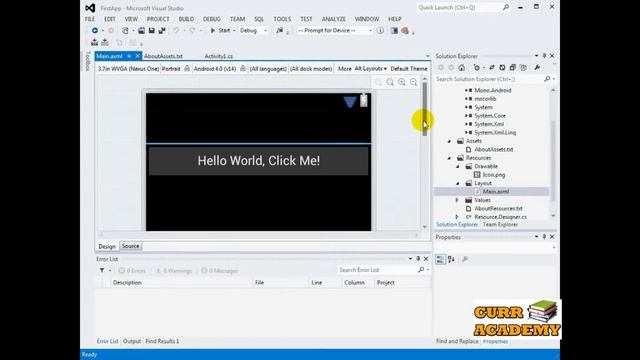This screenshot has width=640, height=360.
Task: Click the Android device manager icon
Action: click(394, 31)
